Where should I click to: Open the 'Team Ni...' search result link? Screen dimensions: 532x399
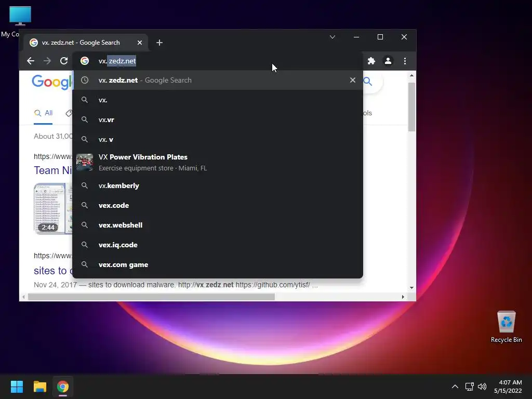coord(53,170)
